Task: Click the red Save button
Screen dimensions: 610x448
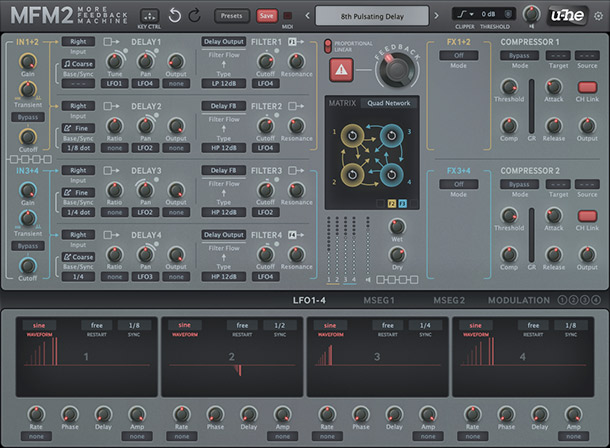Action: pos(267,16)
